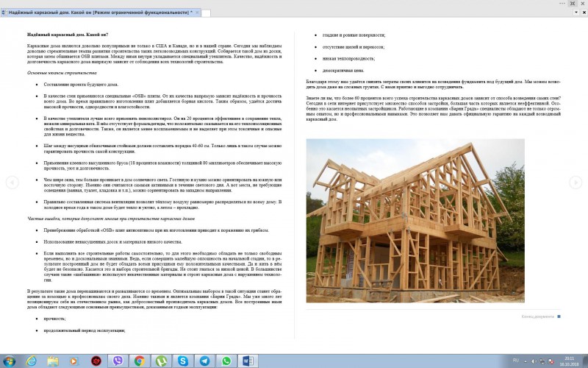Open Telegram from the taskbar
This screenshot has width=588, height=368.
(205, 361)
